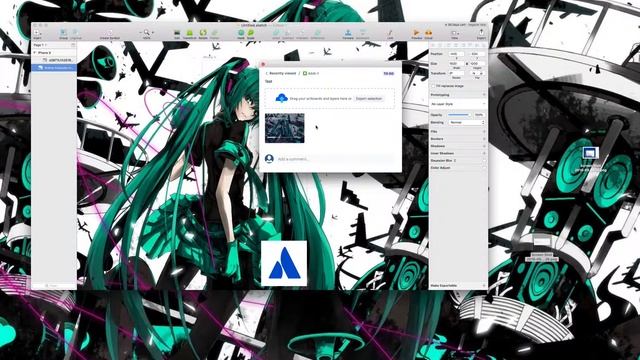Click the Rotate toolbar icon
This screenshot has width=640, height=360.
pos(203,32)
